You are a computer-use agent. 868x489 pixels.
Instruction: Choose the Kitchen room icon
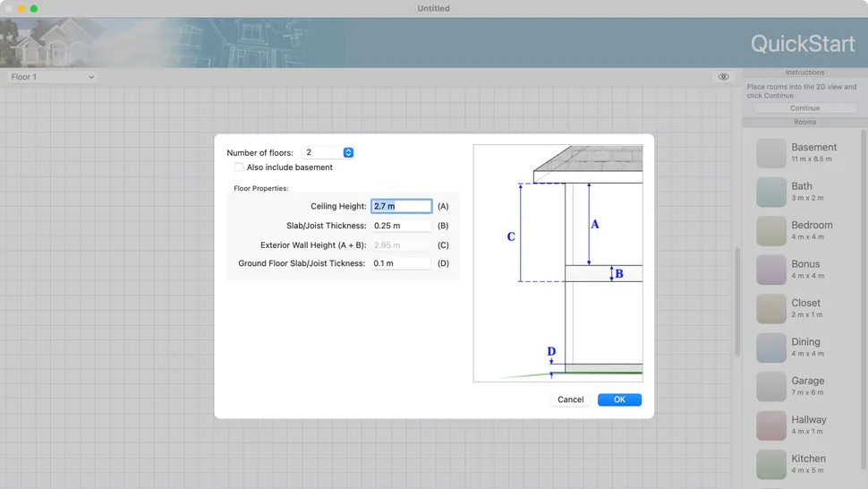click(770, 464)
